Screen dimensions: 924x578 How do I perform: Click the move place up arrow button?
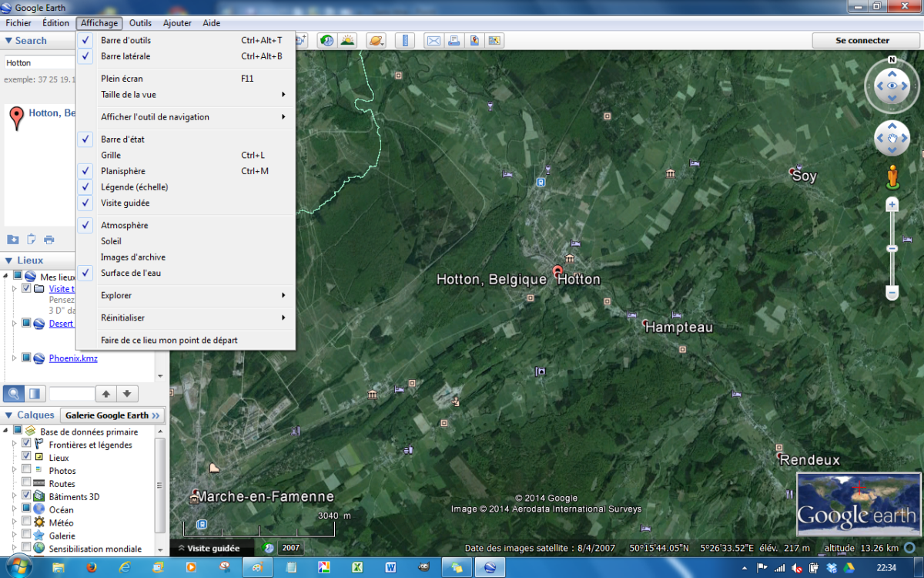(106, 394)
